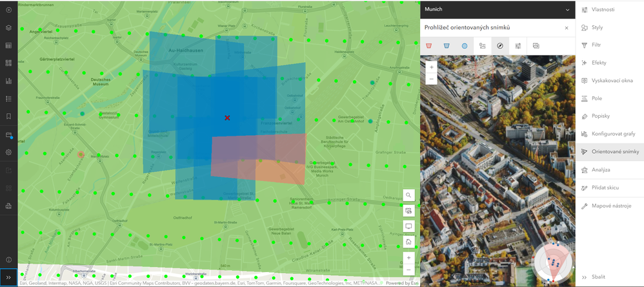Expand the left sidebar with double chevron
The width and height of the screenshot is (644, 287).
tap(8, 277)
